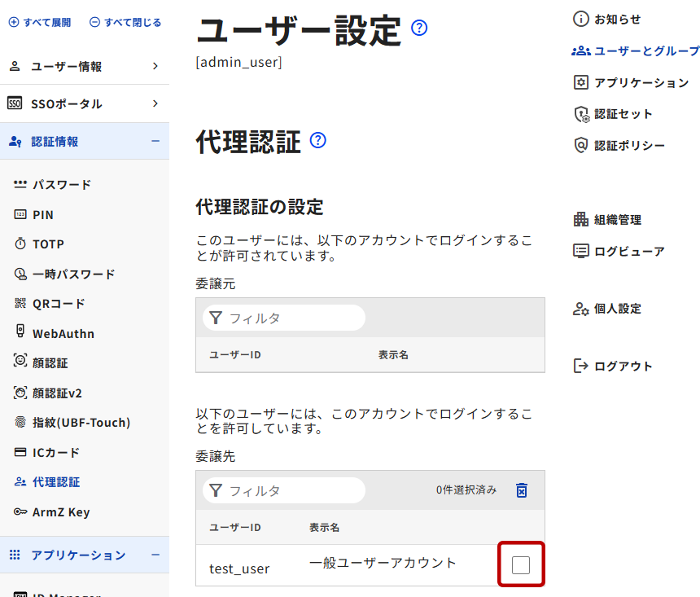
Task: Expand the SSOポータル section
Action: point(155,103)
